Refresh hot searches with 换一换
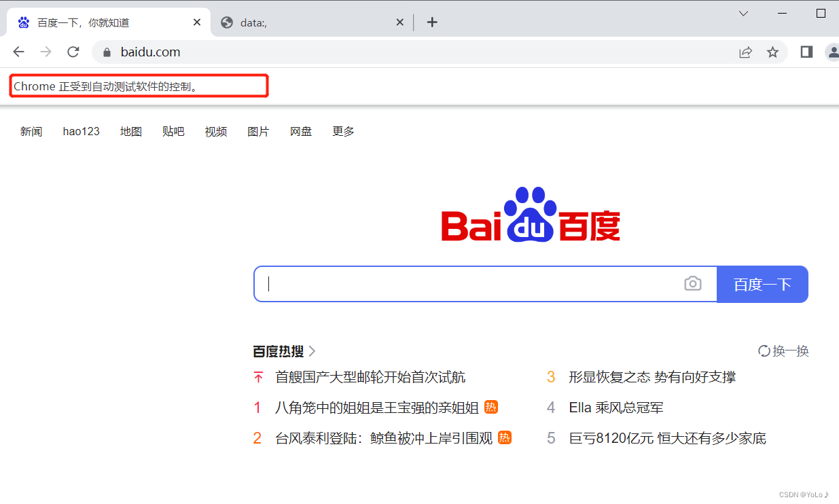The height and width of the screenshot is (504, 839). [x=784, y=351]
